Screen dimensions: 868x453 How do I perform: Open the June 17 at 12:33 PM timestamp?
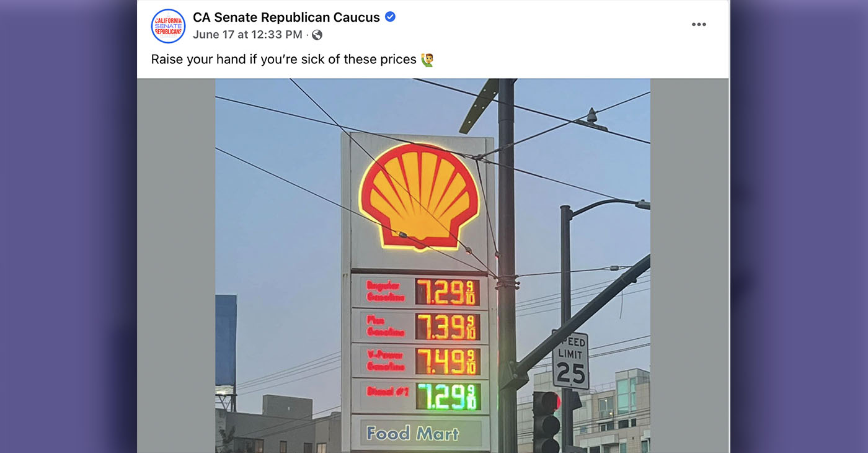tap(247, 35)
